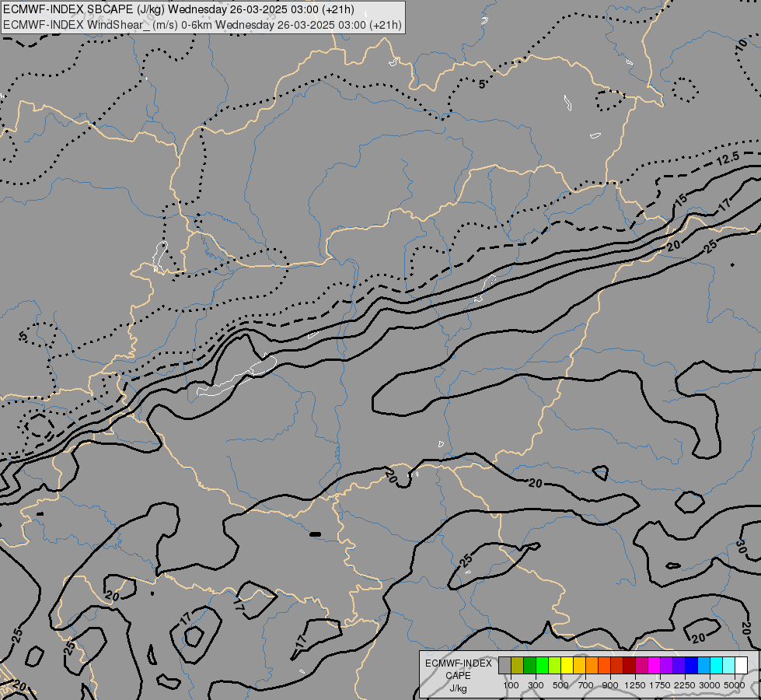The height and width of the screenshot is (700, 761).
Task: Click the 12.5 dashed contour label
Action: click(x=728, y=159)
